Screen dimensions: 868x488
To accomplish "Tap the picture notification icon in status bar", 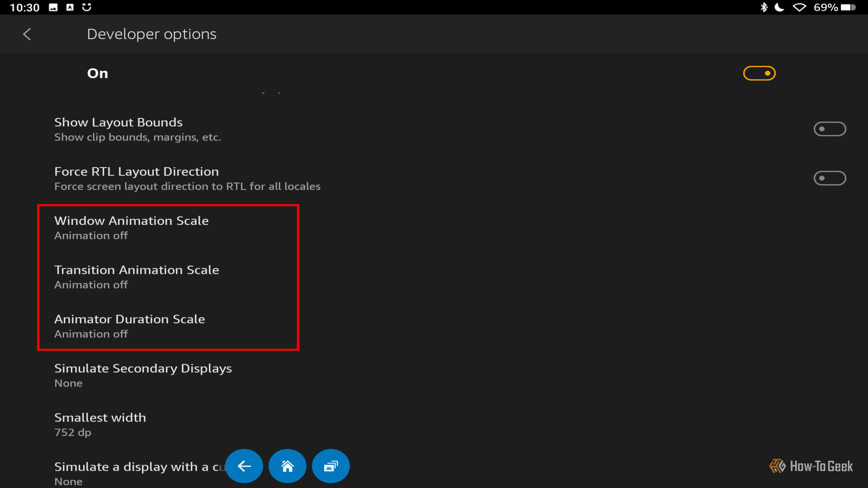I will click(x=53, y=7).
